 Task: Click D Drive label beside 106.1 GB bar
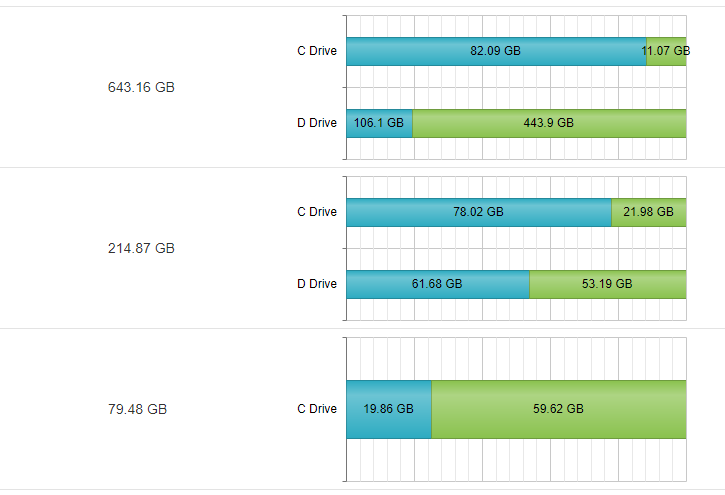click(x=317, y=123)
